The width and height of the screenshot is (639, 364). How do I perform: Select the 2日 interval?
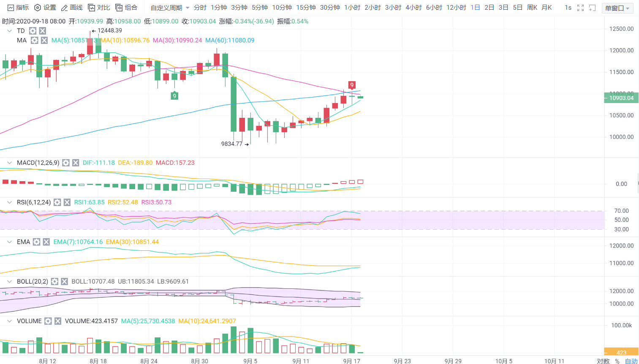(x=489, y=8)
